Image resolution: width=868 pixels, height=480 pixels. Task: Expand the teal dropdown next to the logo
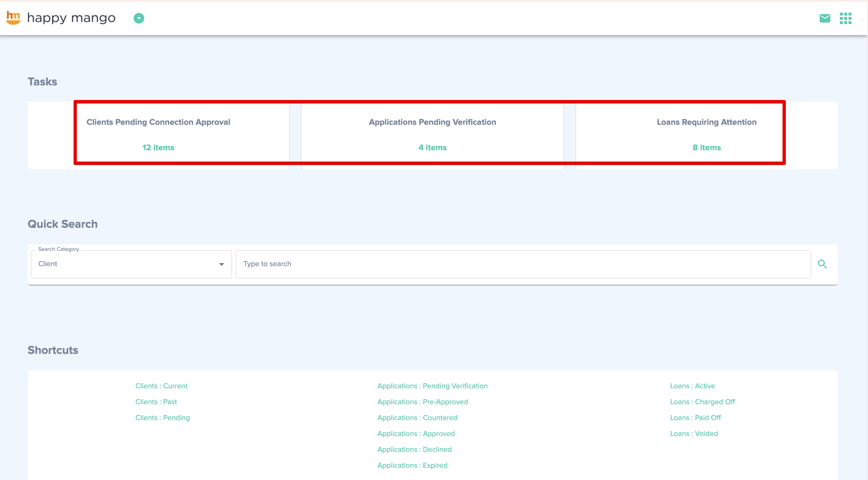pos(138,18)
